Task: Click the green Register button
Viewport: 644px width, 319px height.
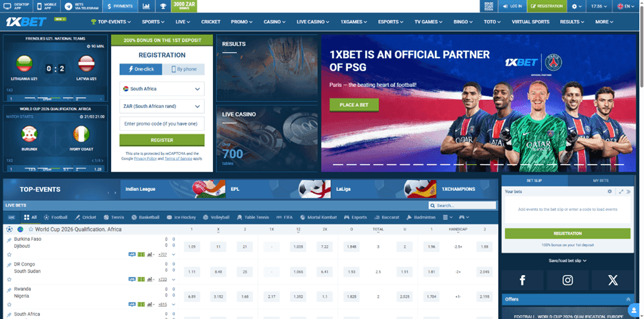Action: pyautogui.click(x=162, y=140)
